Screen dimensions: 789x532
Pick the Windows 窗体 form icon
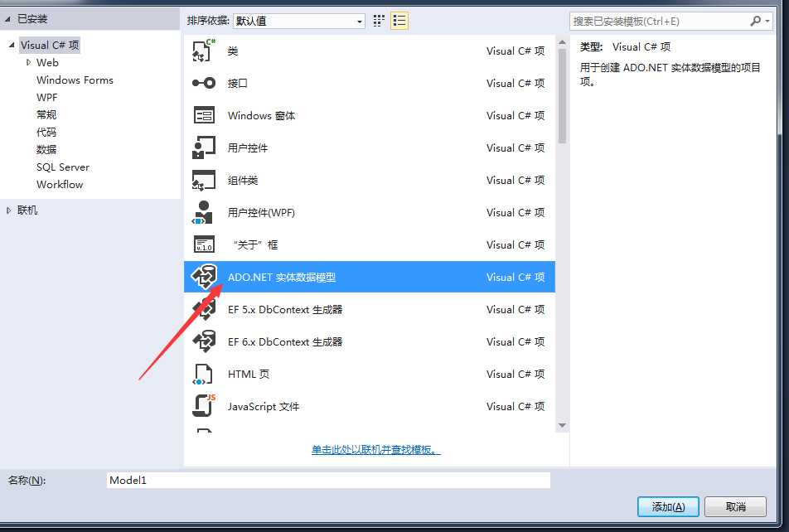click(204, 115)
